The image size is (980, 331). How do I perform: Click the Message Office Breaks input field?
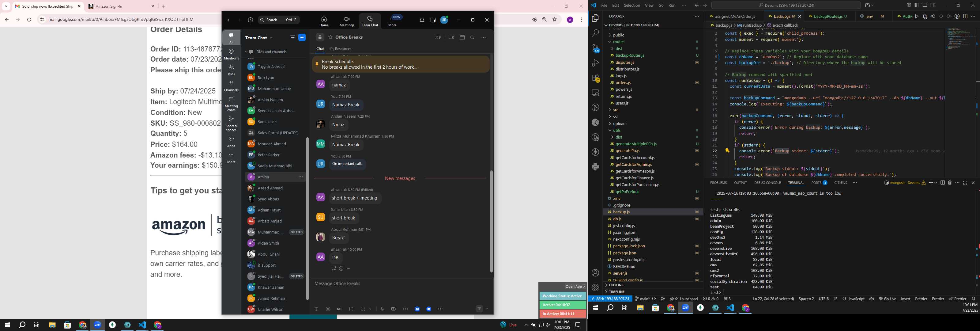tap(401, 283)
